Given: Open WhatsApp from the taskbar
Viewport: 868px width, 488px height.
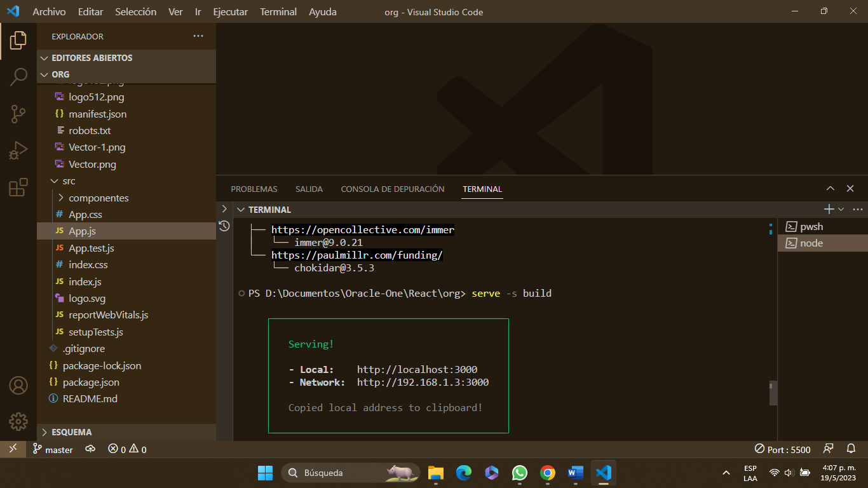Looking at the screenshot, I should [520, 473].
